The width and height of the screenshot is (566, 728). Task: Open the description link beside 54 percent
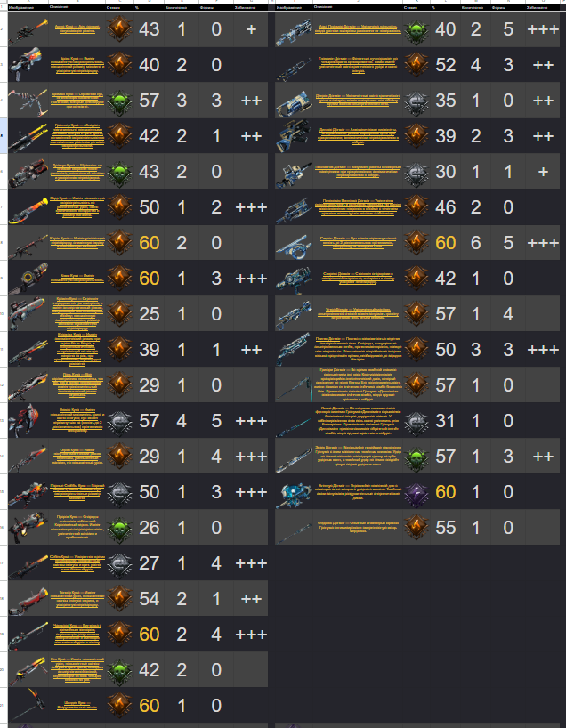(x=77, y=598)
